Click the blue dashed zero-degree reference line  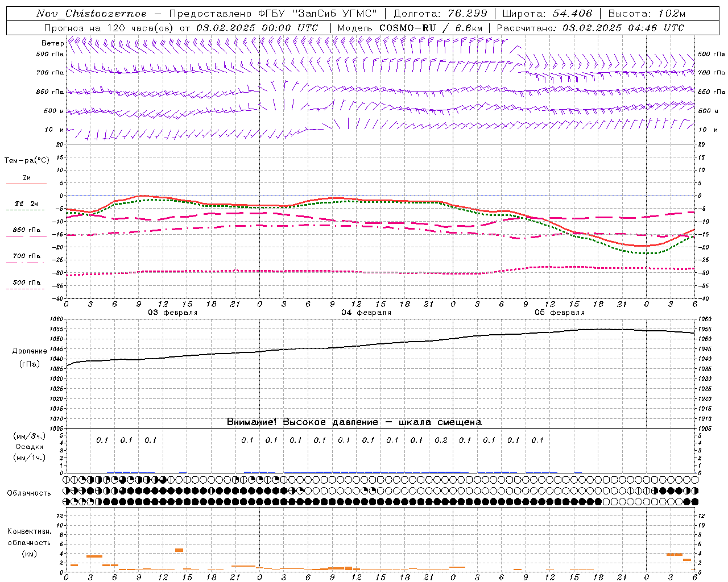(380, 196)
